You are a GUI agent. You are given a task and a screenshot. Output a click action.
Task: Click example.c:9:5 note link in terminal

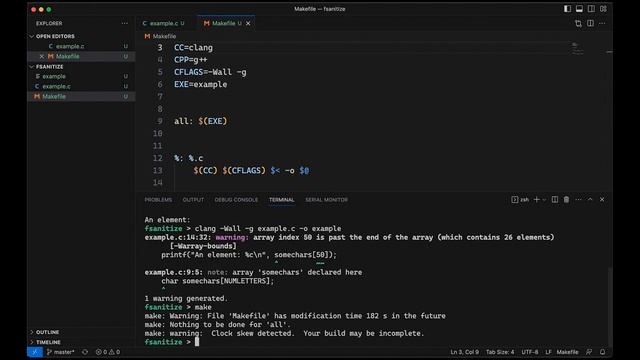click(x=173, y=272)
